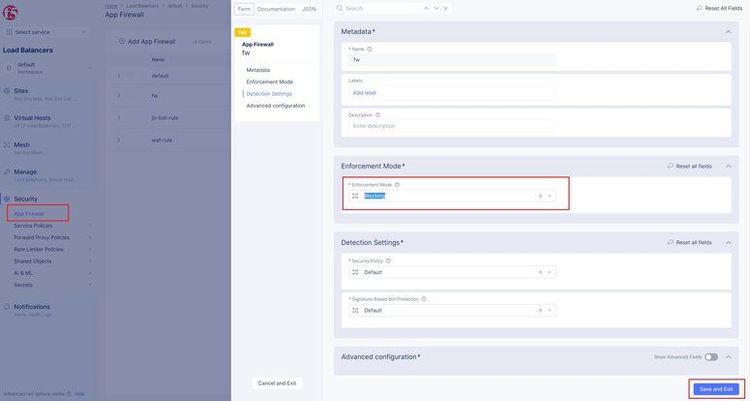Go to next search result arrow
The height and width of the screenshot is (401, 750).
pyautogui.click(x=436, y=9)
